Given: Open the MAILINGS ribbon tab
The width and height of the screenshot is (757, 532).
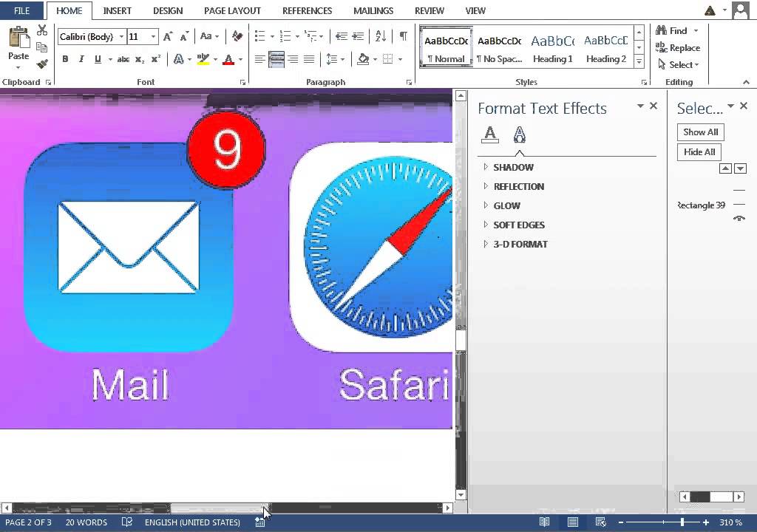Looking at the screenshot, I should [373, 10].
